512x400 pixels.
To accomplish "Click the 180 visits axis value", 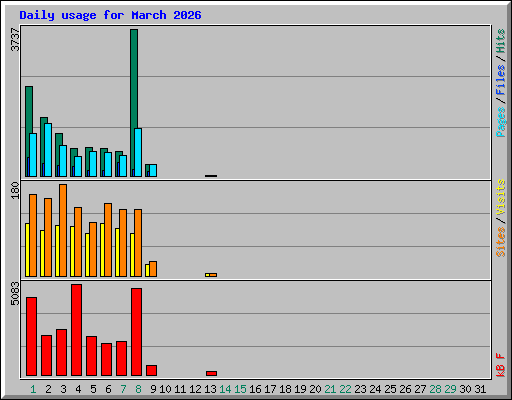I will pos(15,190).
